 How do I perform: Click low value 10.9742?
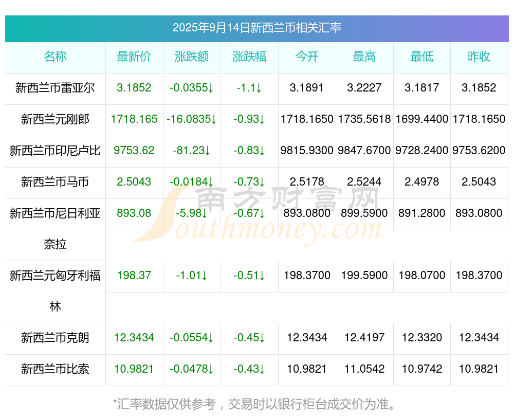(x=422, y=369)
